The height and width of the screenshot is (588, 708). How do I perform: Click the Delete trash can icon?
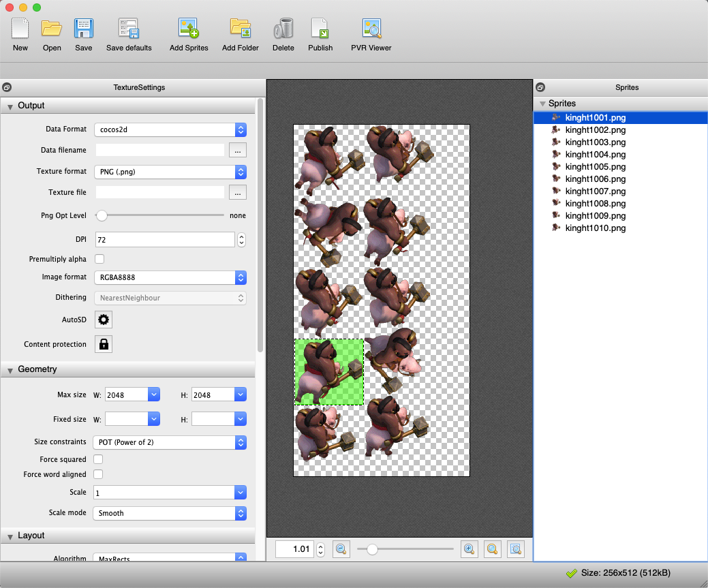283,29
